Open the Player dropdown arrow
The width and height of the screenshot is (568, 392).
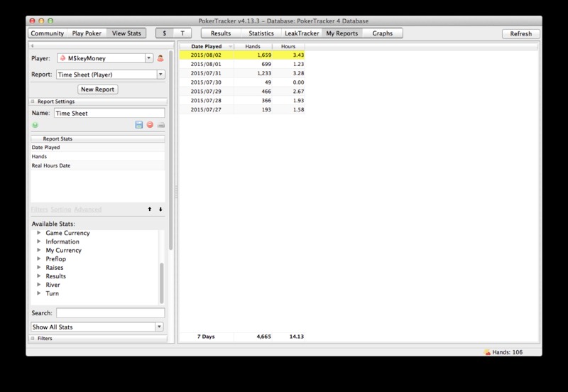pyautogui.click(x=149, y=58)
